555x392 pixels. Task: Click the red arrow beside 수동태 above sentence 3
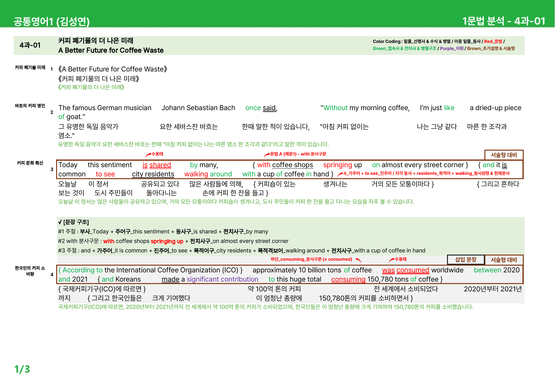pos(148,155)
